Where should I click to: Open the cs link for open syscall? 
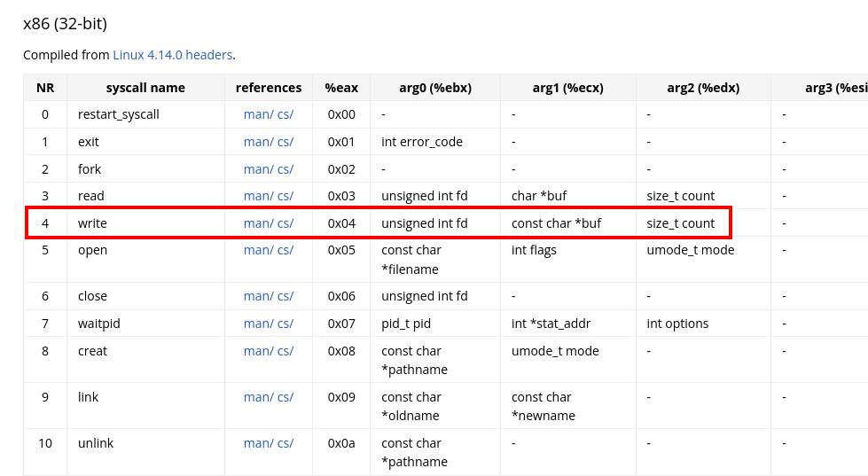point(285,250)
